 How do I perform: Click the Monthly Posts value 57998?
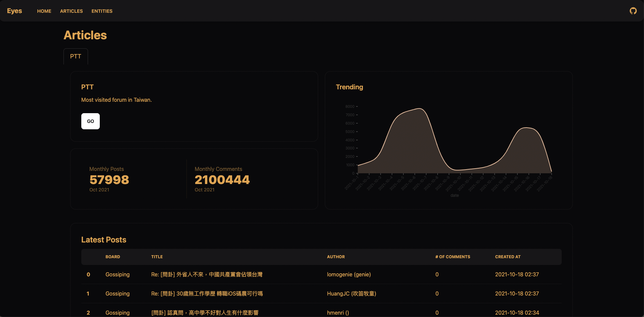pos(109,180)
